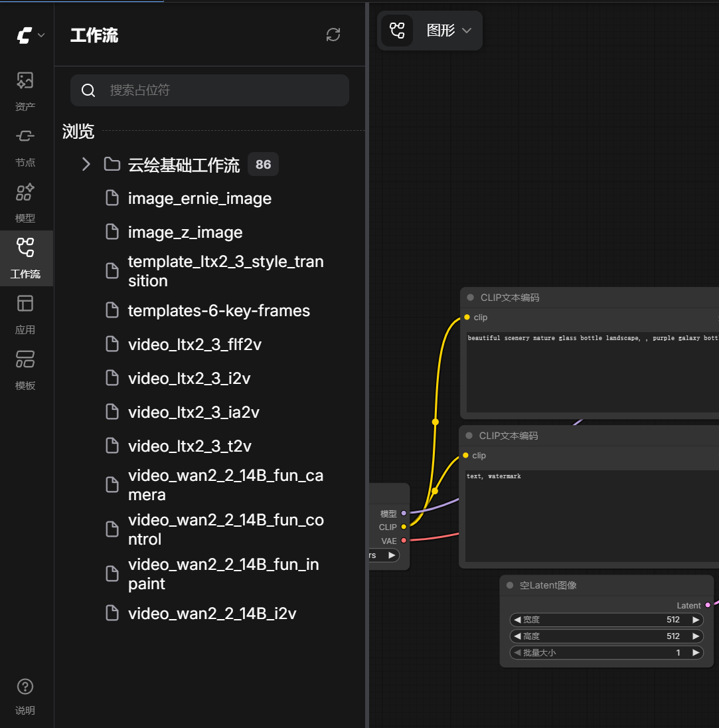
Task: Click the Latent output socket
Action: pos(708,605)
